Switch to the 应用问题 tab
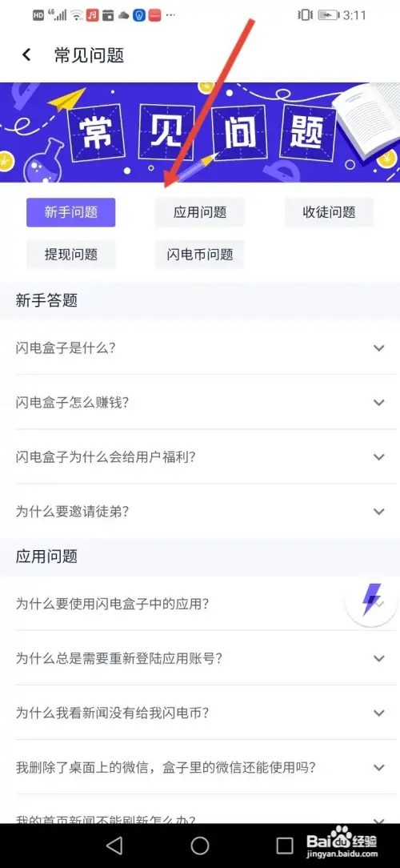The height and width of the screenshot is (868, 400). pyautogui.click(x=200, y=212)
